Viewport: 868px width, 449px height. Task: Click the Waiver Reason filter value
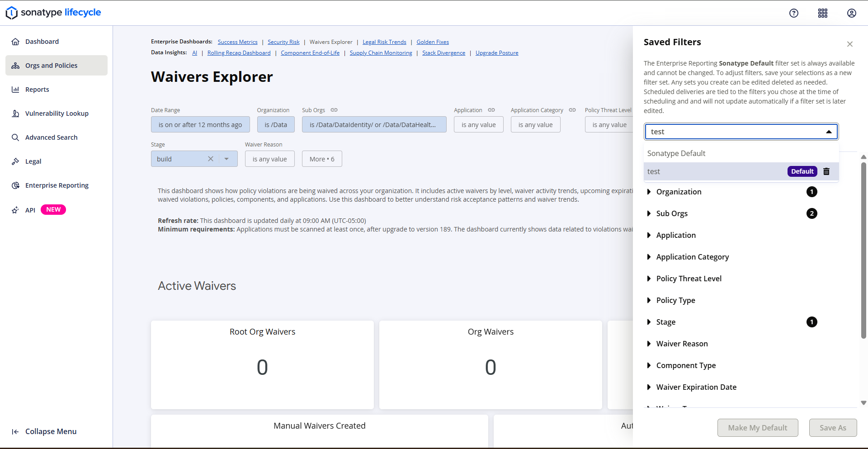click(x=270, y=159)
